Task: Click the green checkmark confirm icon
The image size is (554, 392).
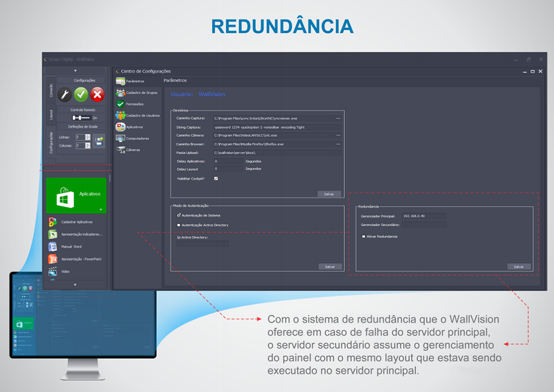Action: click(x=81, y=94)
